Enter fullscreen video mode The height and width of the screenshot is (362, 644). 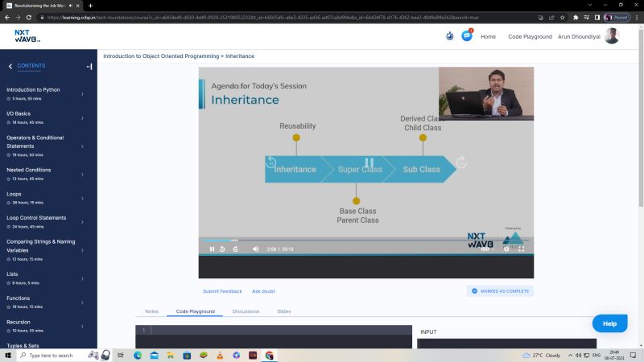coord(521,249)
